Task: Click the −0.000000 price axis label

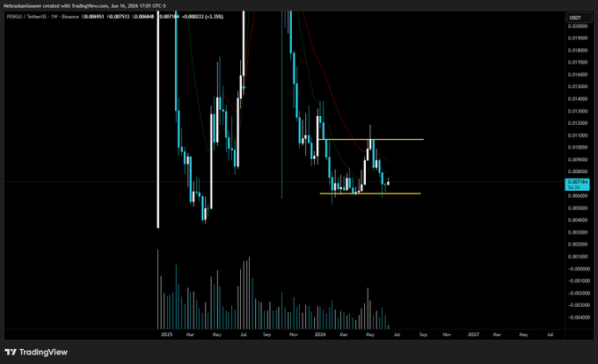Action: pyautogui.click(x=577, y=269)
